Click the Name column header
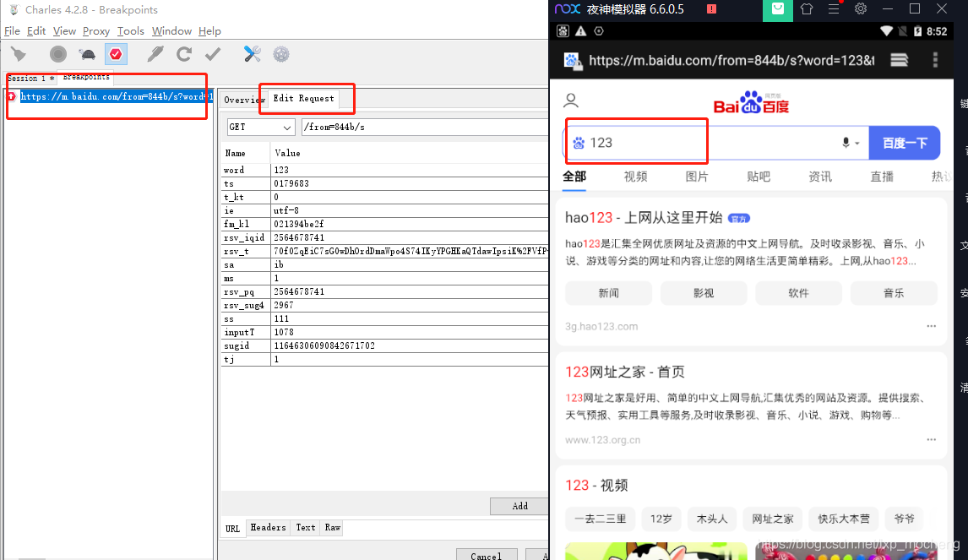Image resolution: width=968 pixels, height=560 pixels. [245, 153]
